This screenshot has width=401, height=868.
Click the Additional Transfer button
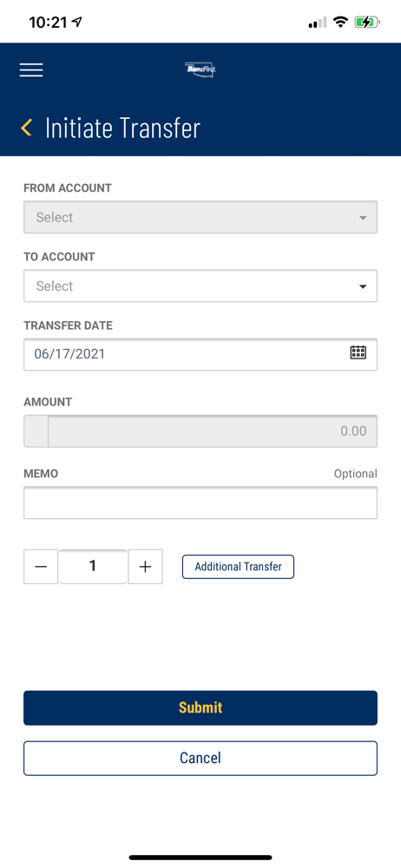238,567
